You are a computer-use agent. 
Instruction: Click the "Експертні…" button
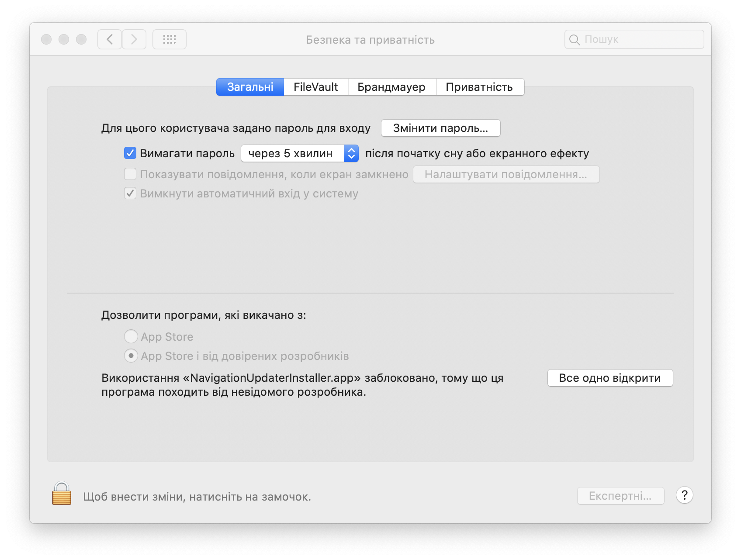pos(620,496)
